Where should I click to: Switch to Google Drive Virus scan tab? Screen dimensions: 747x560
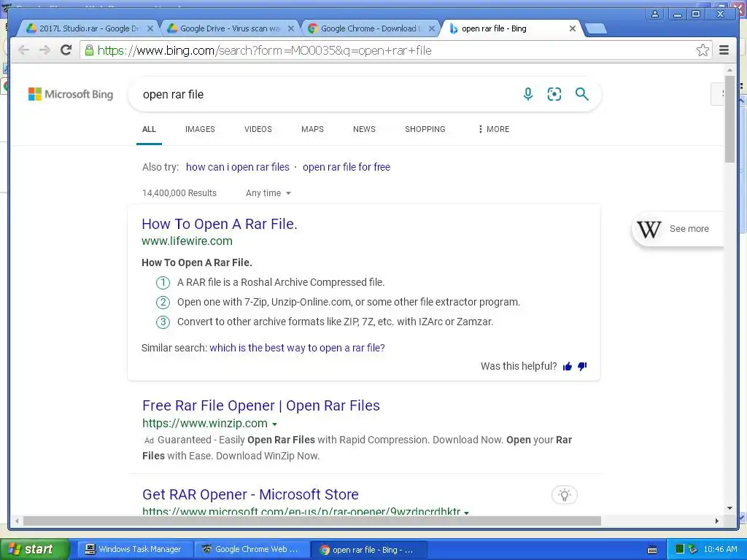pos(230,28)
